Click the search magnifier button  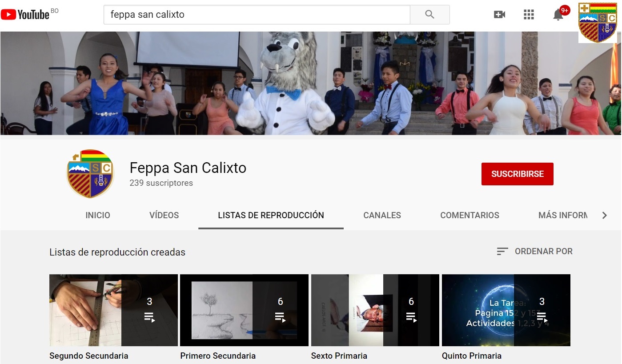(x=429, y=15)
